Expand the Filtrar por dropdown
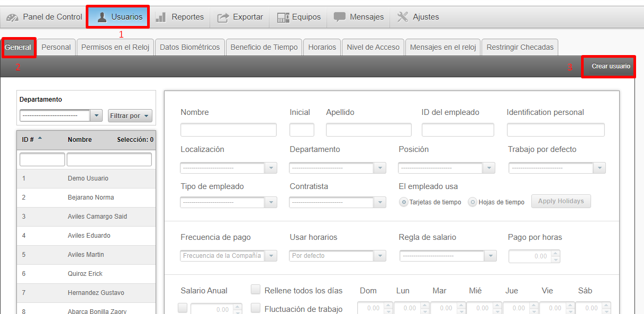The image size is (644, 314). coord(130,115)
